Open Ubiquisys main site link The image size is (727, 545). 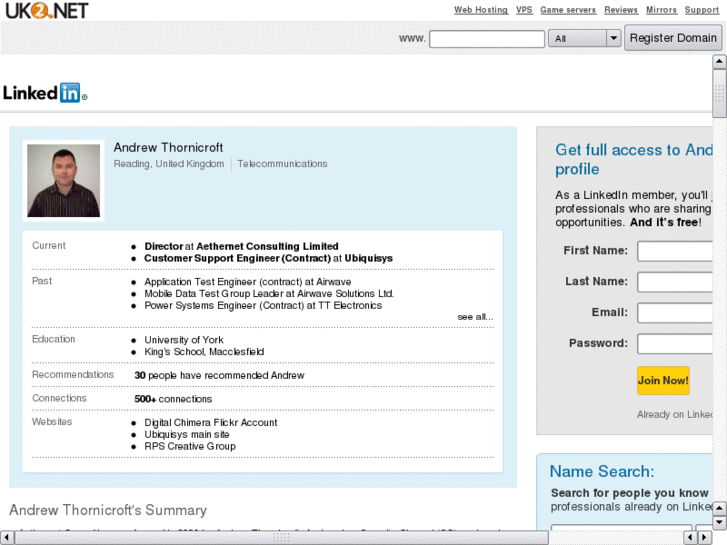point(186,435)
